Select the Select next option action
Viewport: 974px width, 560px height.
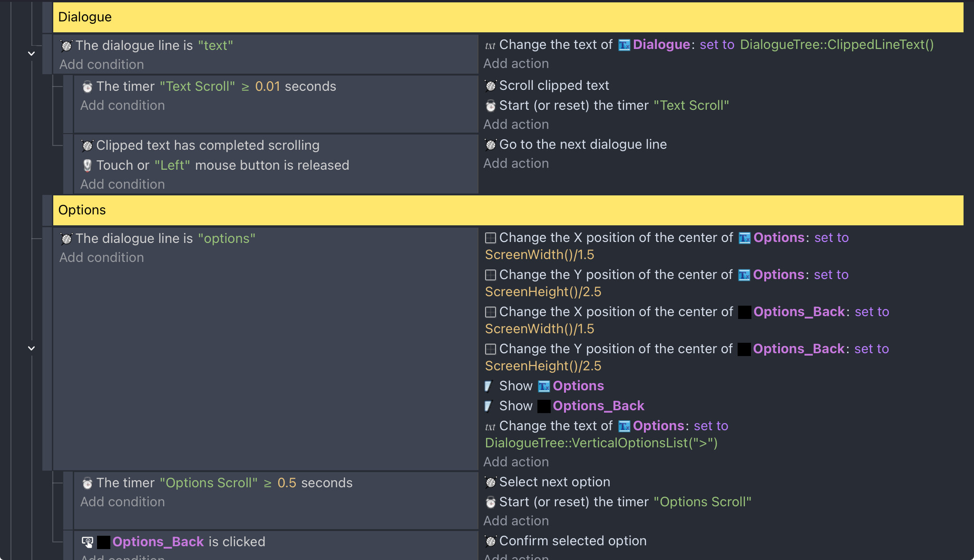555,482
